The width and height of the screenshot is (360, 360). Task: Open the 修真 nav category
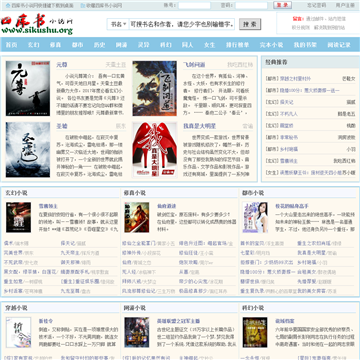click(x=55, y=45)
